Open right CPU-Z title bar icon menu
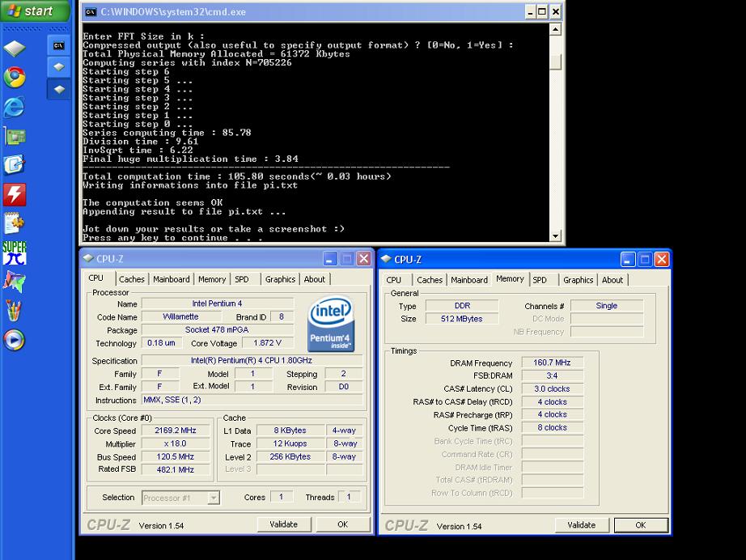This screenshot has height=560, width=746. (x=386, y=259)
